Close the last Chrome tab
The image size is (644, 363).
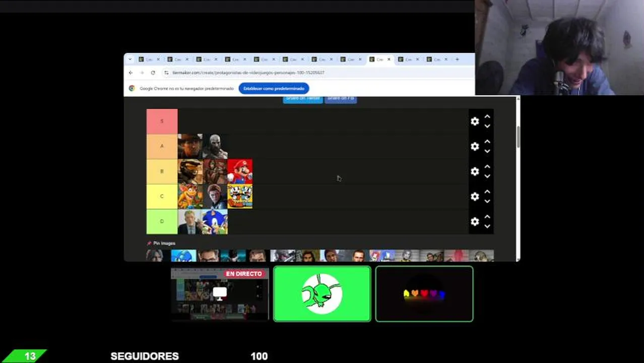[x=446, y=59]
